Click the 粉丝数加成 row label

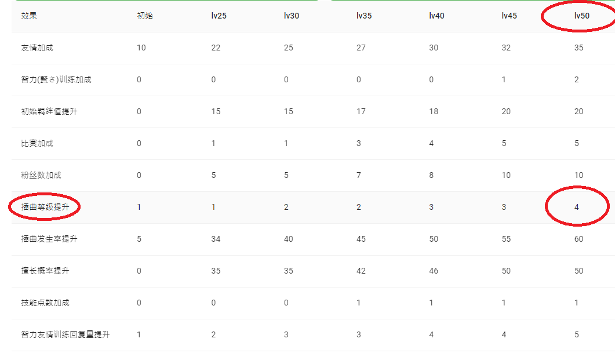coord(41,175)
